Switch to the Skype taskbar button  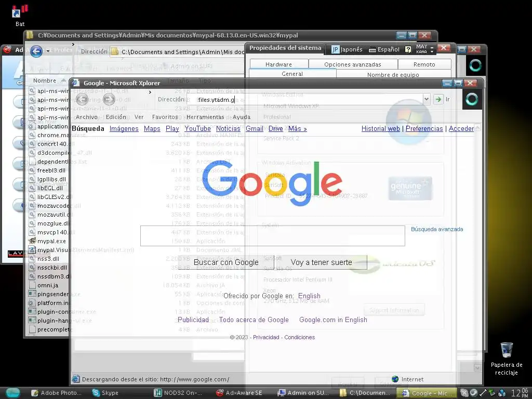click(x=106, y=393)
